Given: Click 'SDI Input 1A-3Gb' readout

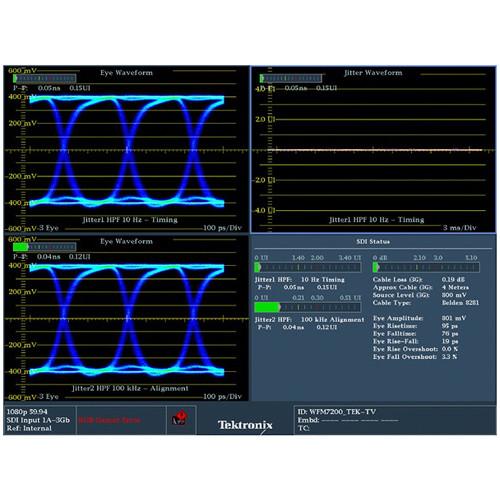Looking at the screenshot, I should [x=38, y=420].
